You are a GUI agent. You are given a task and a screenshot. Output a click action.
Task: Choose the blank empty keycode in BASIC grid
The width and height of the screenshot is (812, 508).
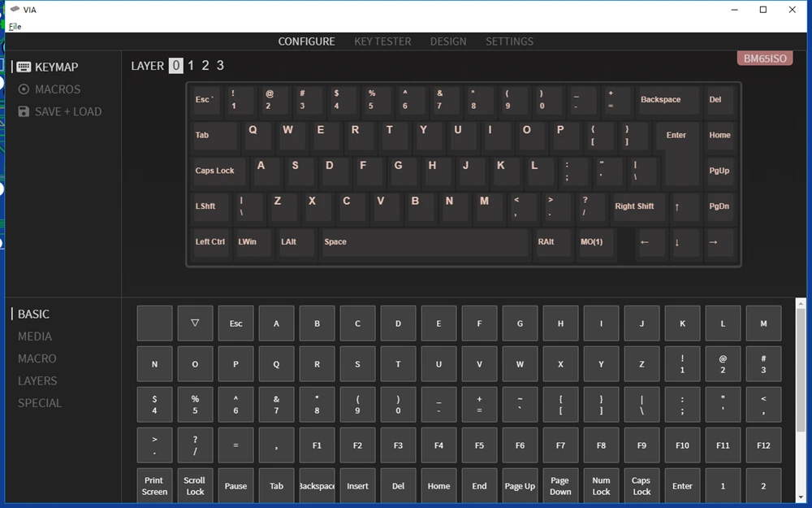pos(154,323)
